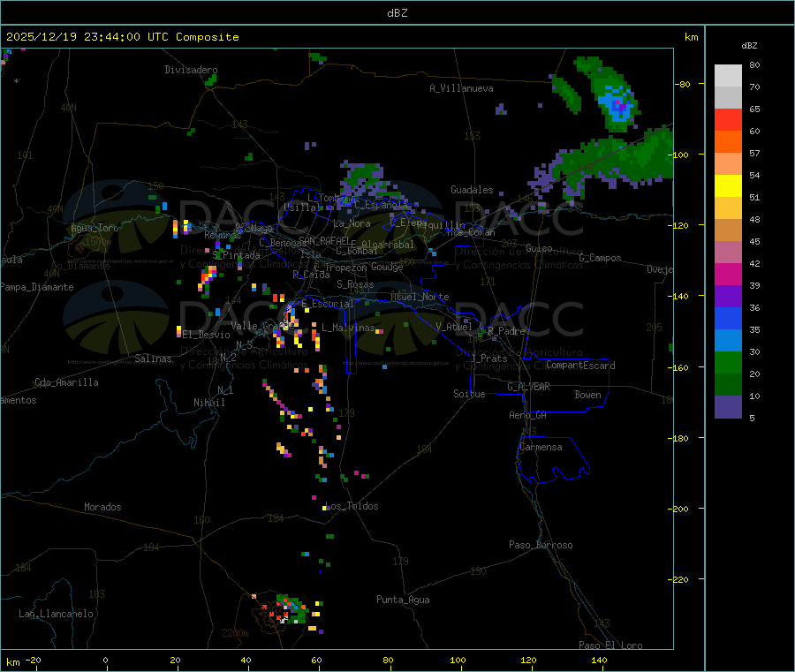Click the Guadales location label

click(x=472, y=190)
